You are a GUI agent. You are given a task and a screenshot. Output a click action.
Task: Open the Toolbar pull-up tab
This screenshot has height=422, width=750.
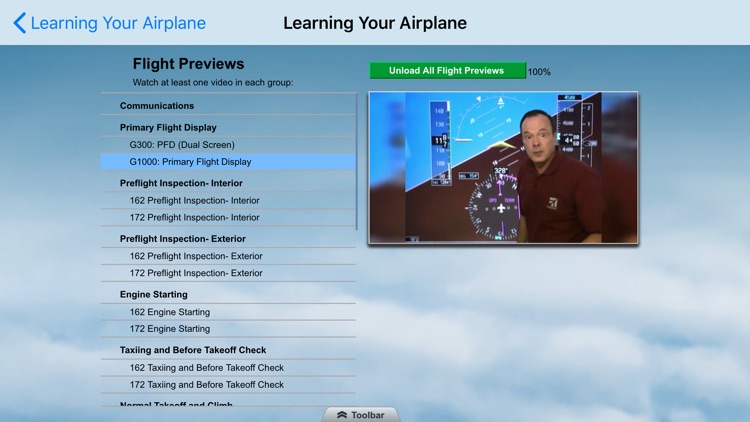pyautogui.click(x=361, y=414)
